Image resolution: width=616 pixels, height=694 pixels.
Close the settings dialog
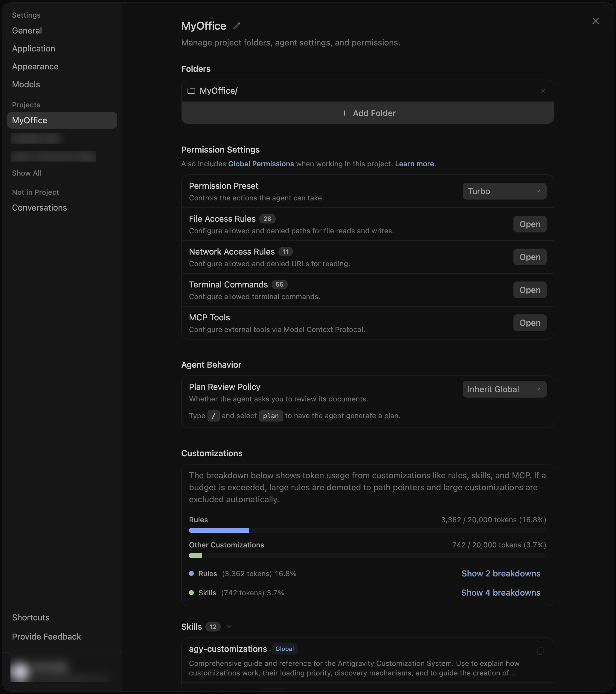coord(595,21)
